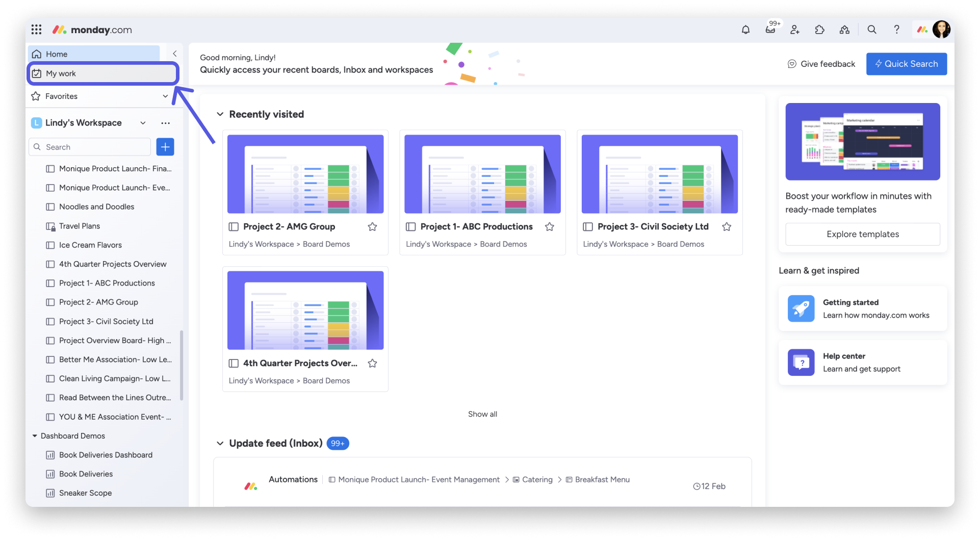The image size is (980, 540).
Task: Click the Explore templates button
Action: 862,234
